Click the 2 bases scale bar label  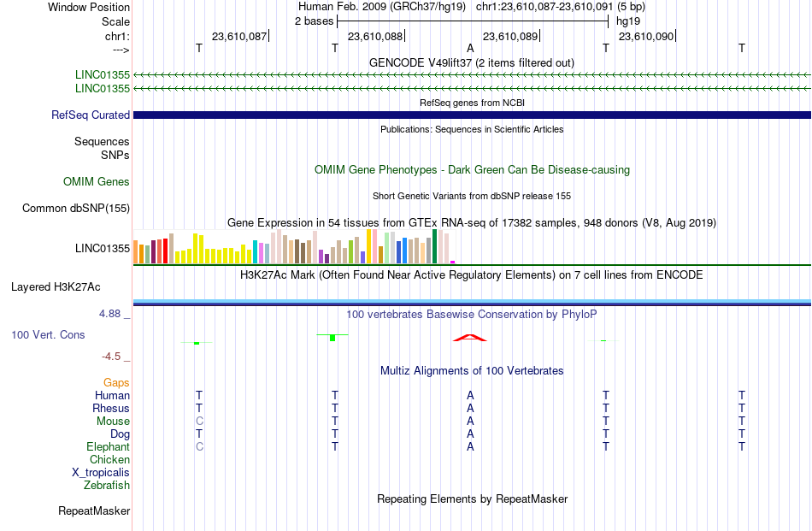point(314,21)
